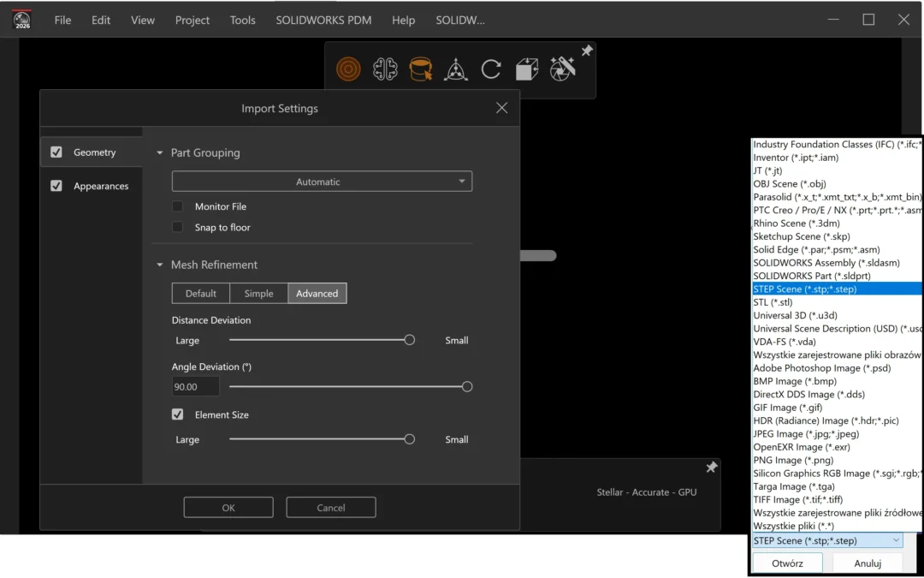Click the SOLIDWORKS Visualize 2026 app logo
This screenshot has height=578, width=924.
point(21,20)
